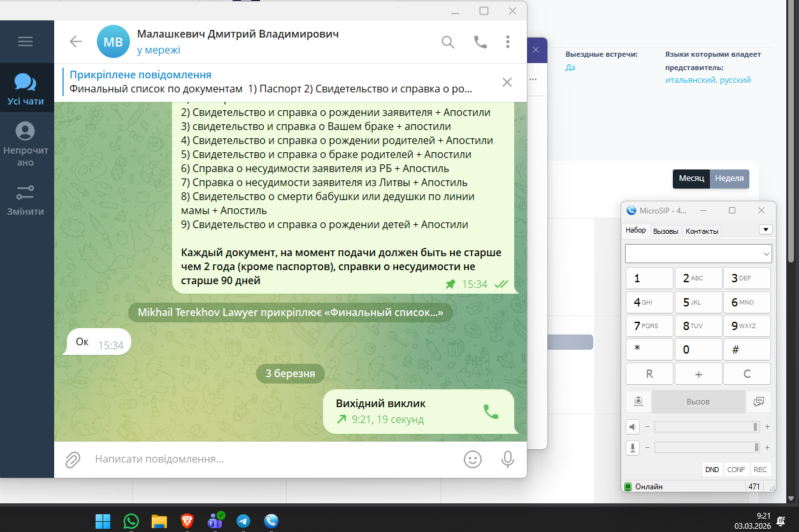Click the asterisk key on MicroSIP keypad
Image resolution: width=799 pixels, height=532 pixels.
point(649,349)
